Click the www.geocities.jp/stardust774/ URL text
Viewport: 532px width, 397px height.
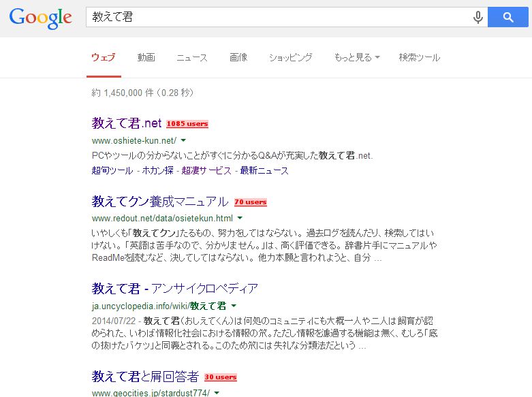pyautogui.click(x=151, y=393)
